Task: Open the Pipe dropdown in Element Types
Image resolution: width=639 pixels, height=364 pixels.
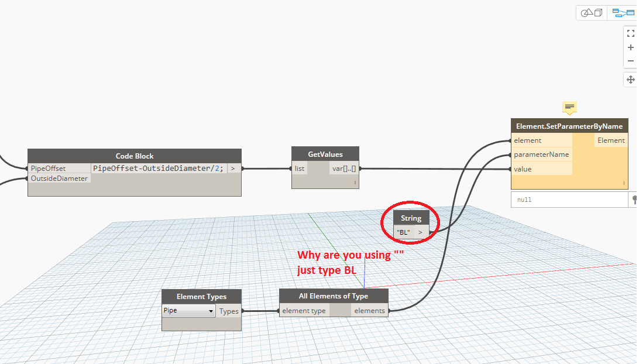Action: (188, 310)
